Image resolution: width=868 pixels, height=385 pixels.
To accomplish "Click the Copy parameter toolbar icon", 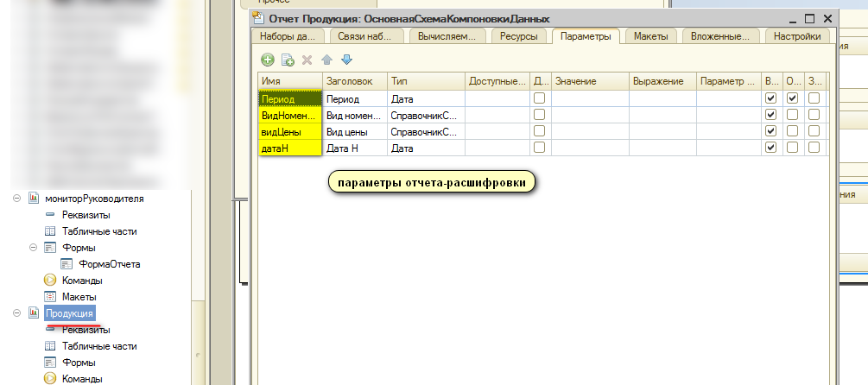I will [288, 60].
